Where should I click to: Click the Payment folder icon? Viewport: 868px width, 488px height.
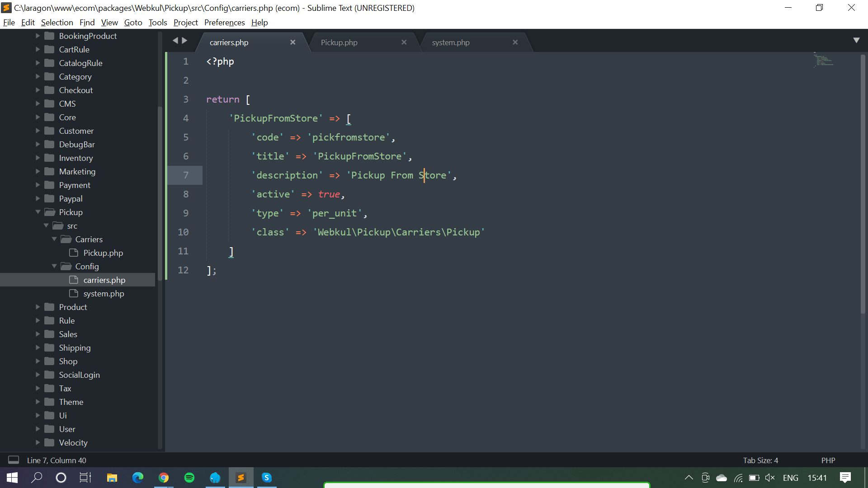(50, 185)
